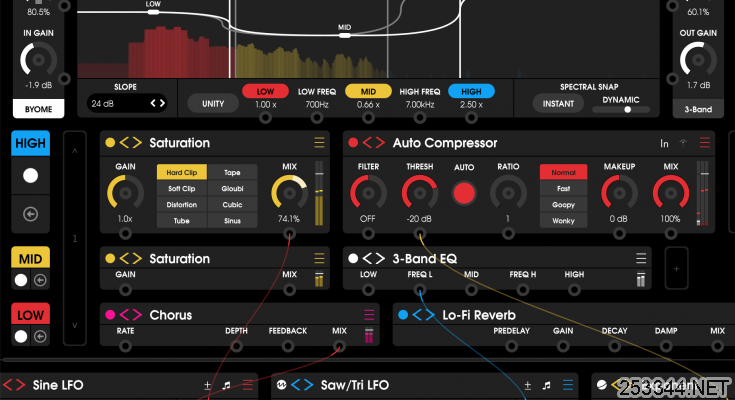Click the modulation socket under THRESH
The image size is (735, 400).
tap(420, 234)
